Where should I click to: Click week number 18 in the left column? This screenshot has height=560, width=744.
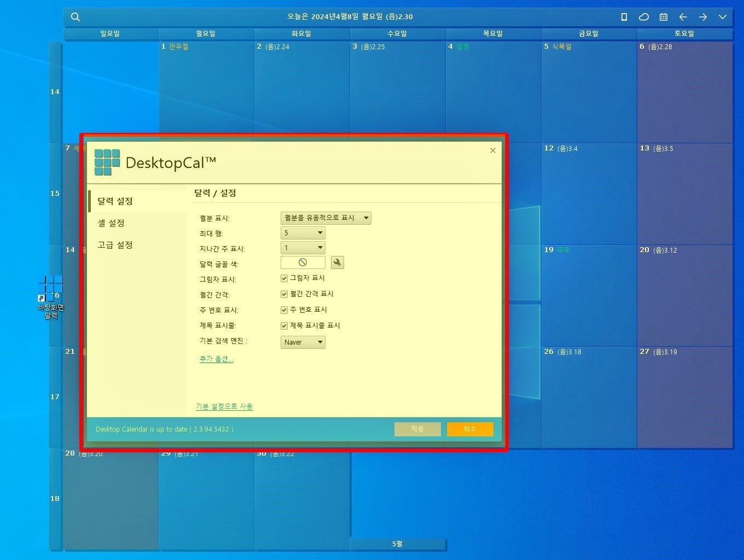[55, 499]
